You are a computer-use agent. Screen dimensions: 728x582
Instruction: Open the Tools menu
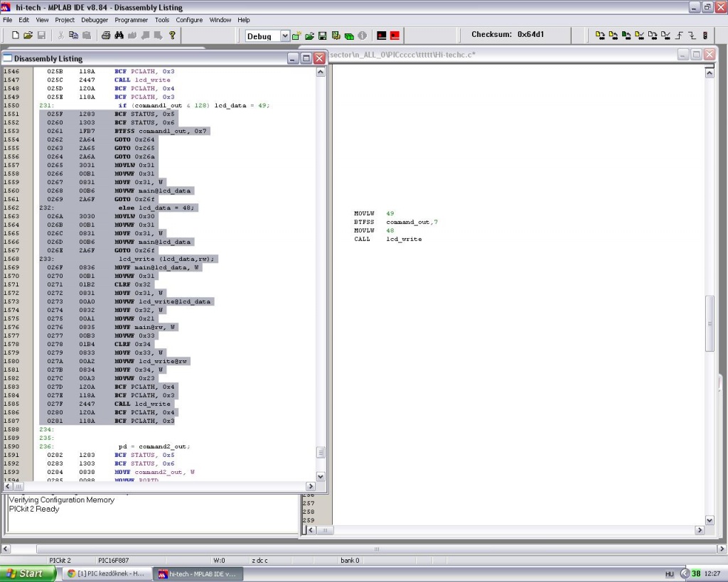[162, 20]
